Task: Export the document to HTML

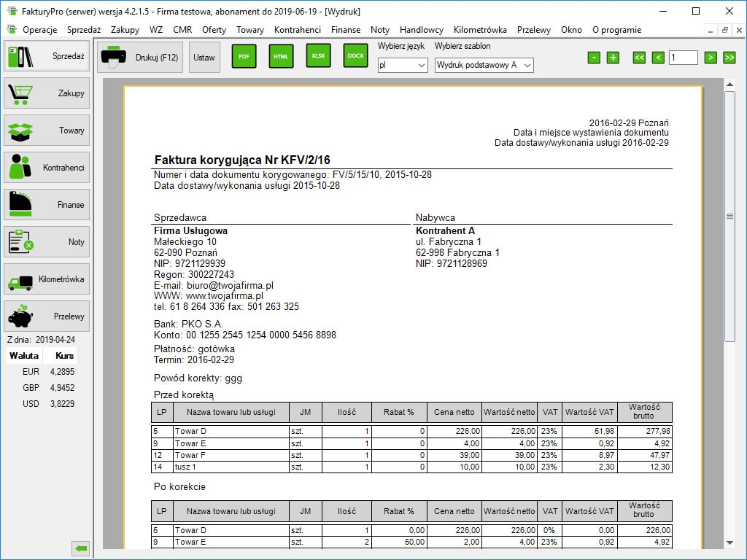Action: pos(281,56)
